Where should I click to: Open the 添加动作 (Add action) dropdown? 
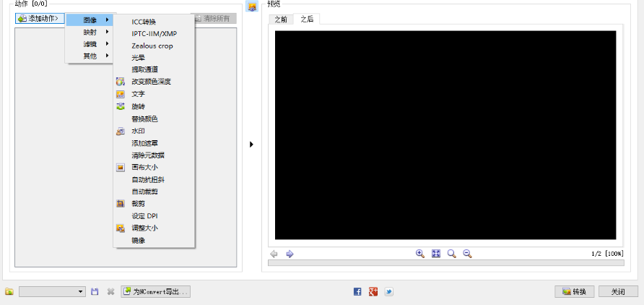click(x=40, y=18)
